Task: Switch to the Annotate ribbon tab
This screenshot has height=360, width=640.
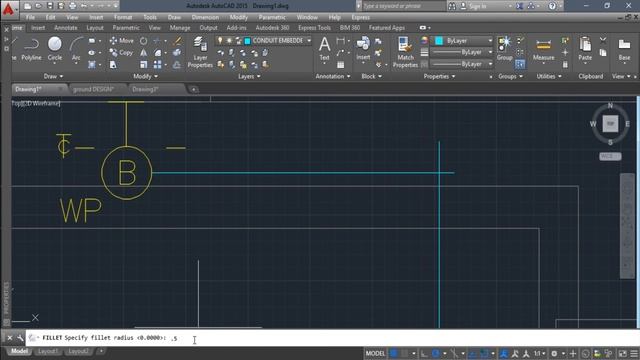Action: coord(66,28)
